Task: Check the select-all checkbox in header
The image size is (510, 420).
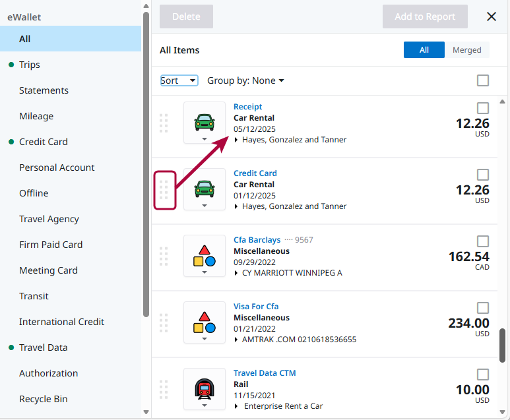Action: [483, 80]
